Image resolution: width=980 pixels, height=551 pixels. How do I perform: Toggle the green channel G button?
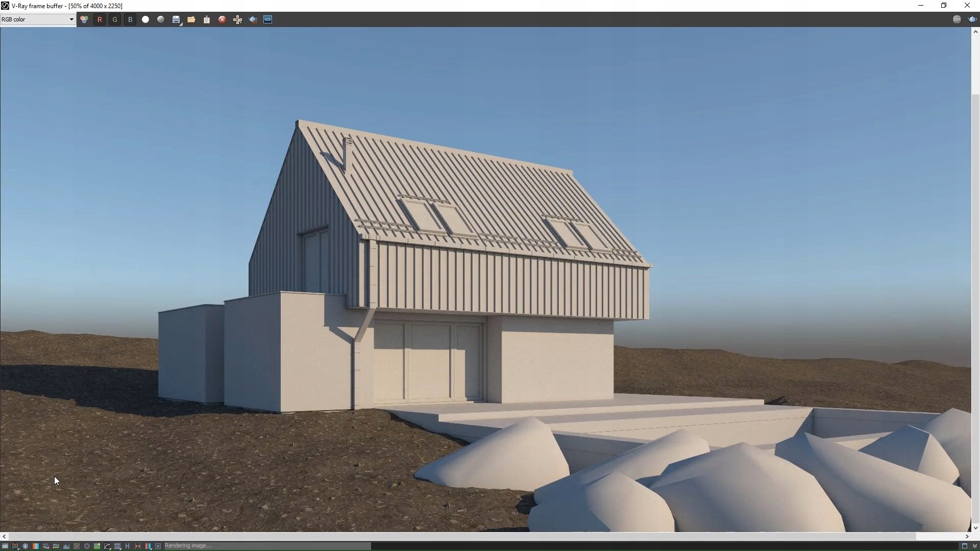coord(115,19)
